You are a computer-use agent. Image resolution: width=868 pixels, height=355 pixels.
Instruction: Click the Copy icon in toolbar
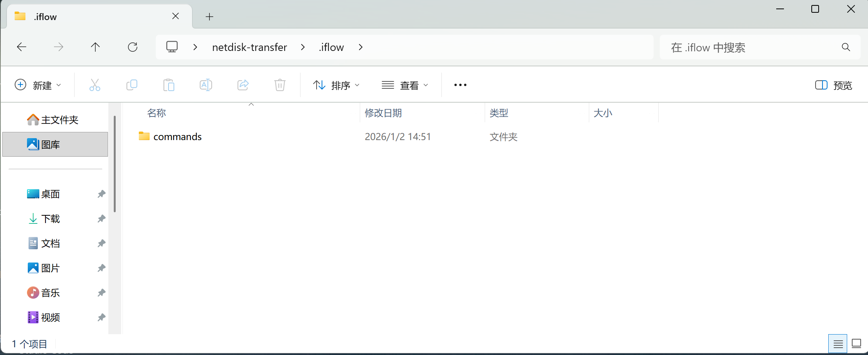132,85
